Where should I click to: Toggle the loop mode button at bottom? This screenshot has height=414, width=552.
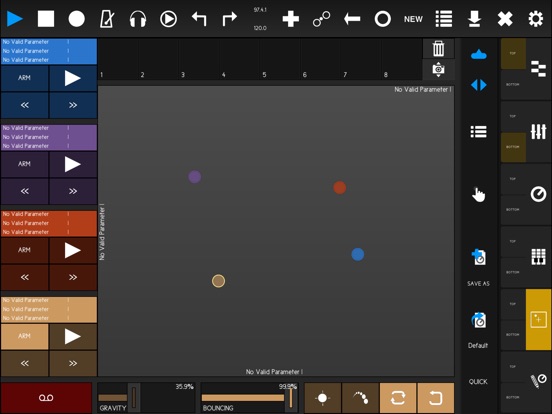click(398, 398)
